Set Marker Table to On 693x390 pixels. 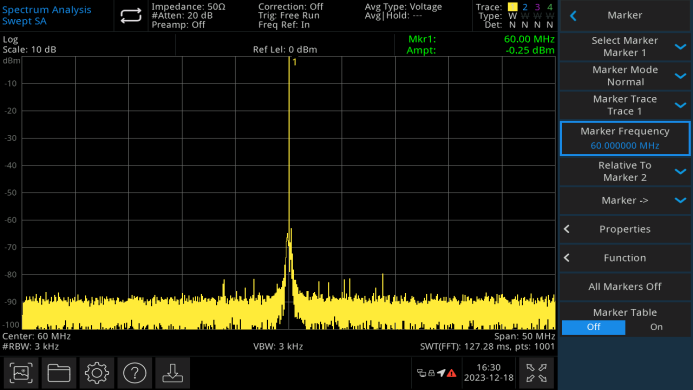click(656, 327)
